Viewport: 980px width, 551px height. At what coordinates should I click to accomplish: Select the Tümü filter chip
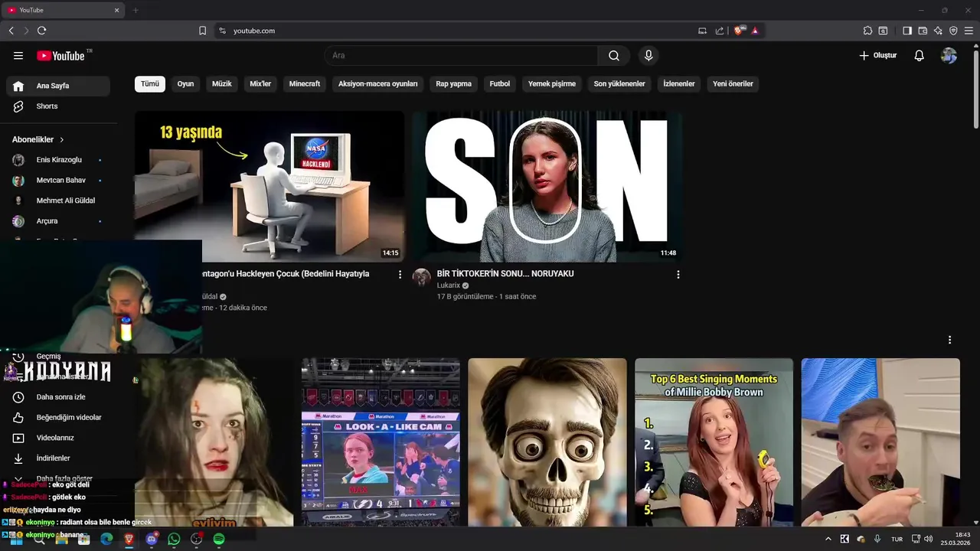(x=150, y=83)
